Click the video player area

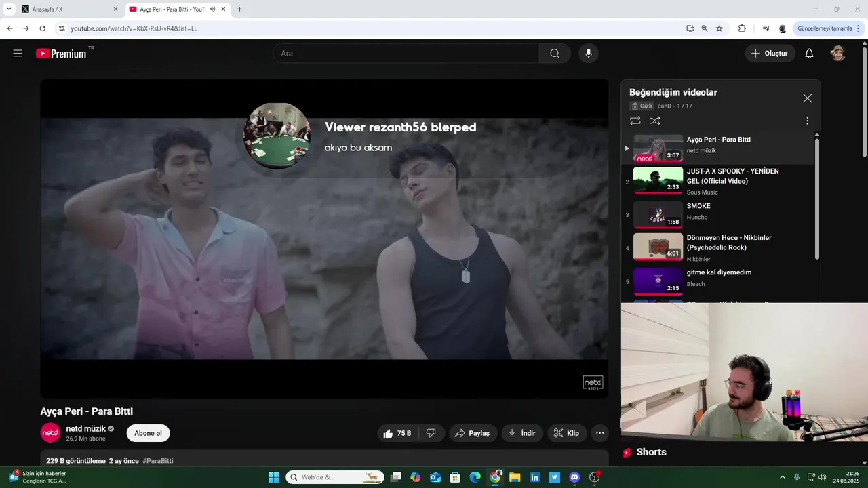(324, 239)
